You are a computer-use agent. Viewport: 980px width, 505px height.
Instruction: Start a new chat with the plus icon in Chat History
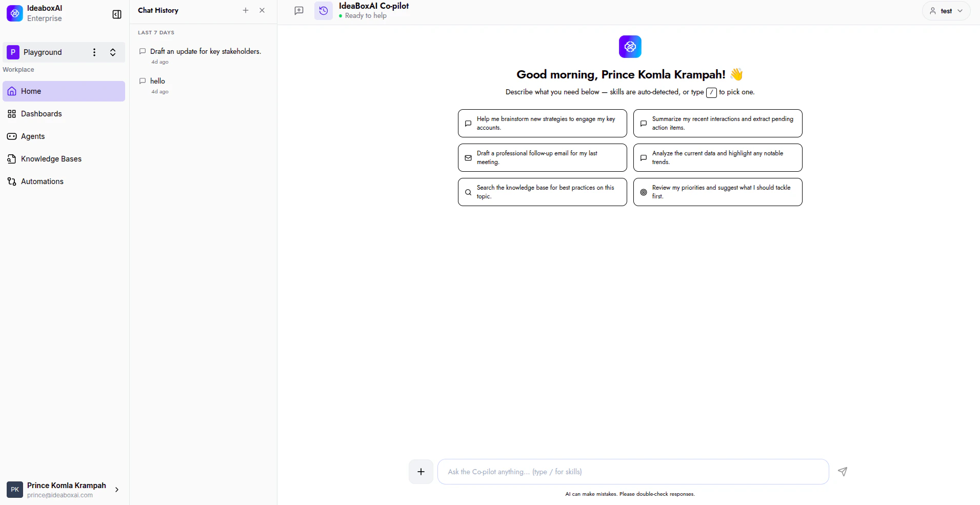click(x=246, y=10)
